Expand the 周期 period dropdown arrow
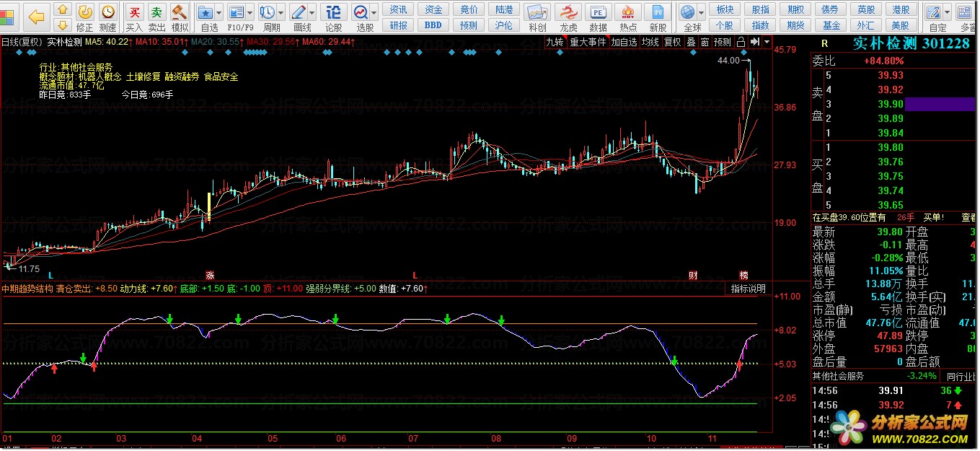This screenshot has height=451, width=980. click(281, 12)
